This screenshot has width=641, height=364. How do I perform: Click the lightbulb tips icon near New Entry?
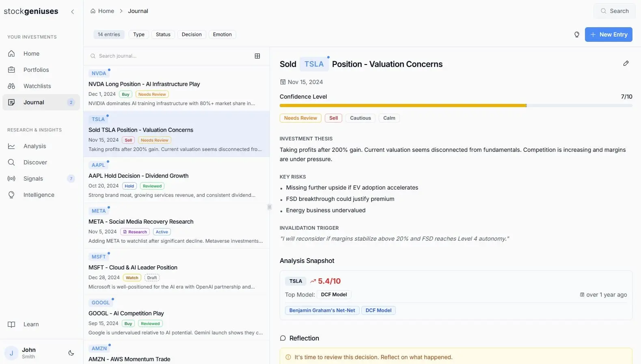click(x=577, y=34)
